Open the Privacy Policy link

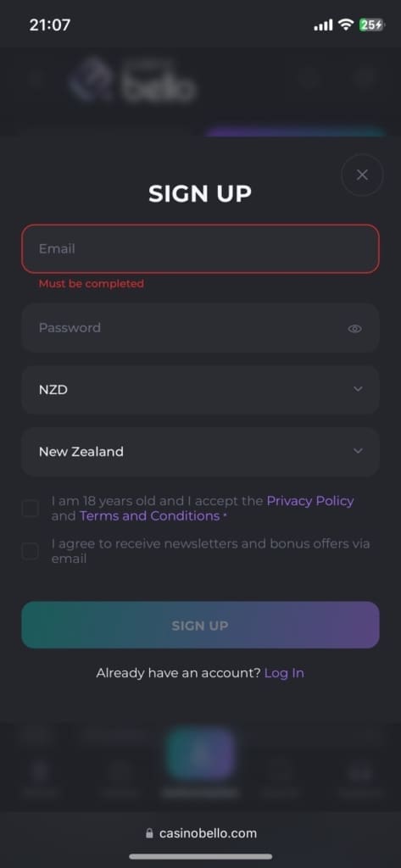coord(310,501)
